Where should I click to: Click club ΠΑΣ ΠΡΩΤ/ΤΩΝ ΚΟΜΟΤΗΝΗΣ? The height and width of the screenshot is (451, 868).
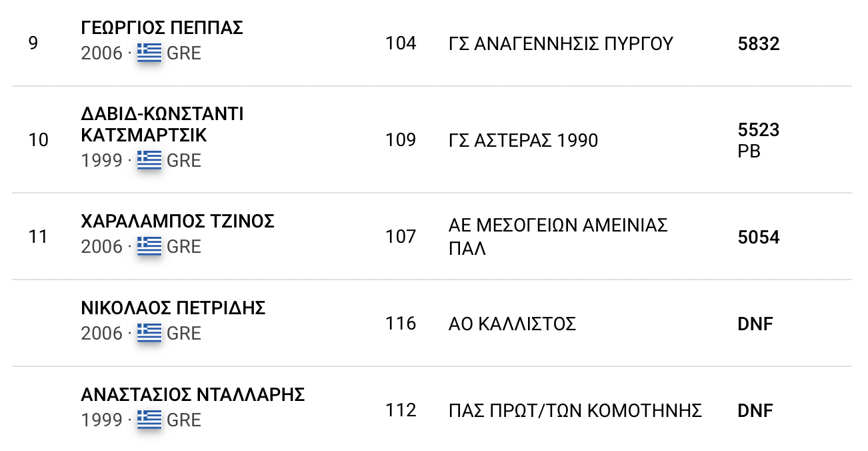point(575,410)
